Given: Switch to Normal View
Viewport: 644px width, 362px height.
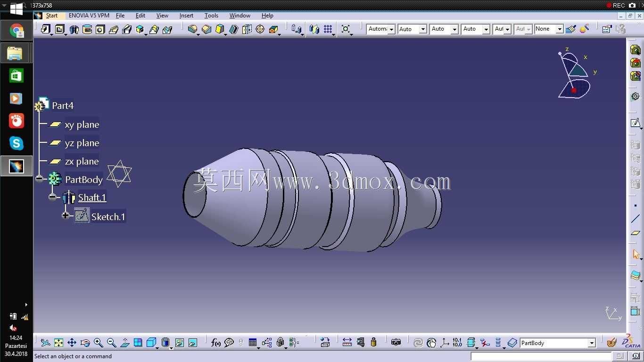Looking at the screenshot, I should [124, 343].
